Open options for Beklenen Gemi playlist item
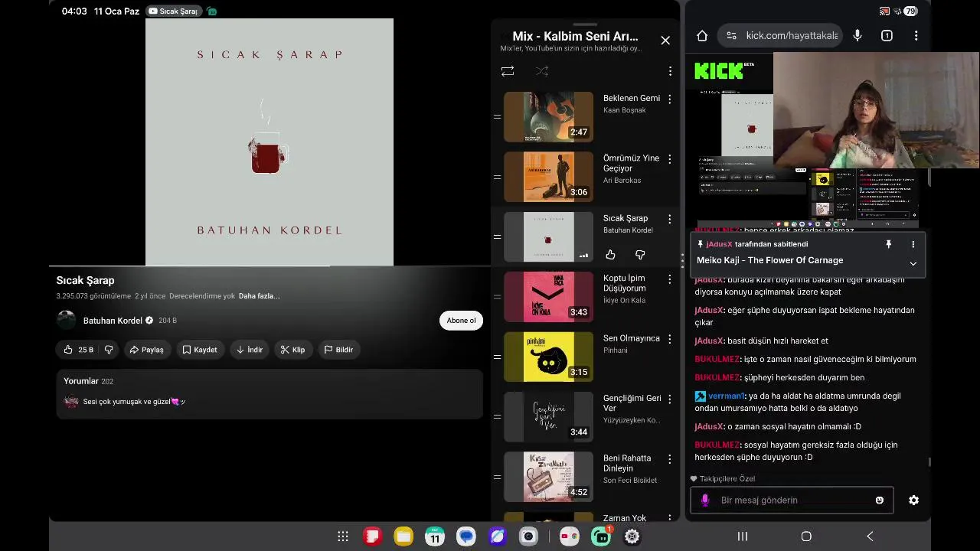The image size is (980, 551). pos(670,99)
